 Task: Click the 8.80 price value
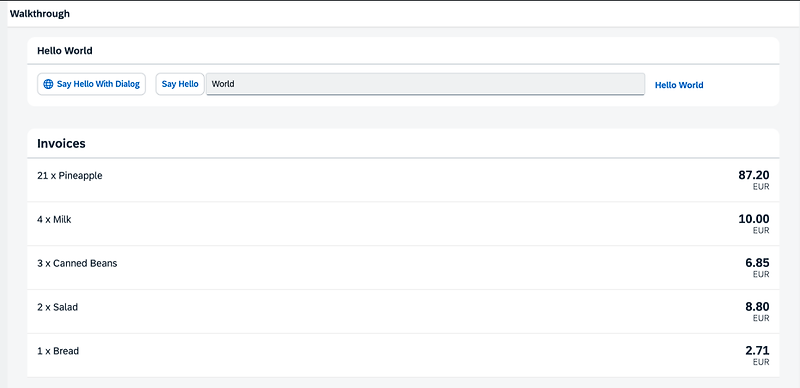point(757,307)
